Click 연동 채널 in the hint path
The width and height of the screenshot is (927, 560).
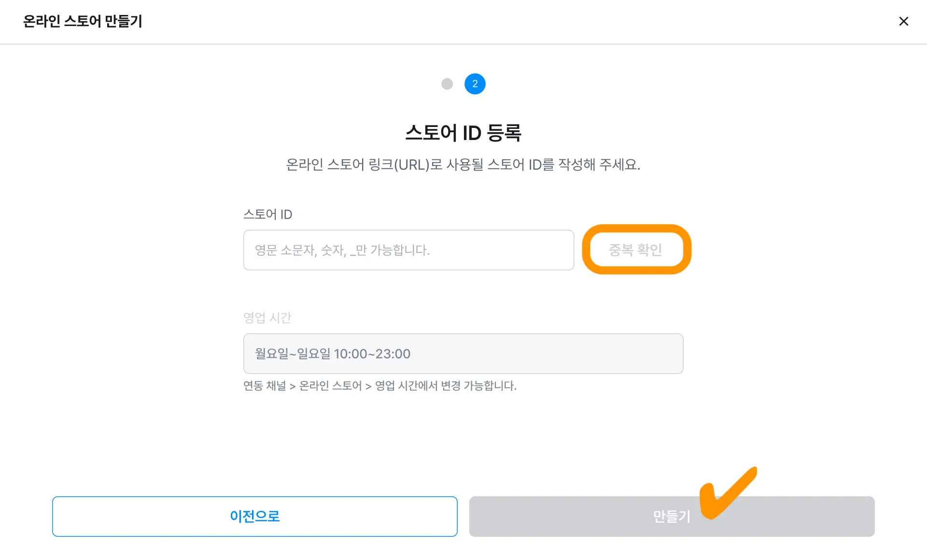point(265,386)
